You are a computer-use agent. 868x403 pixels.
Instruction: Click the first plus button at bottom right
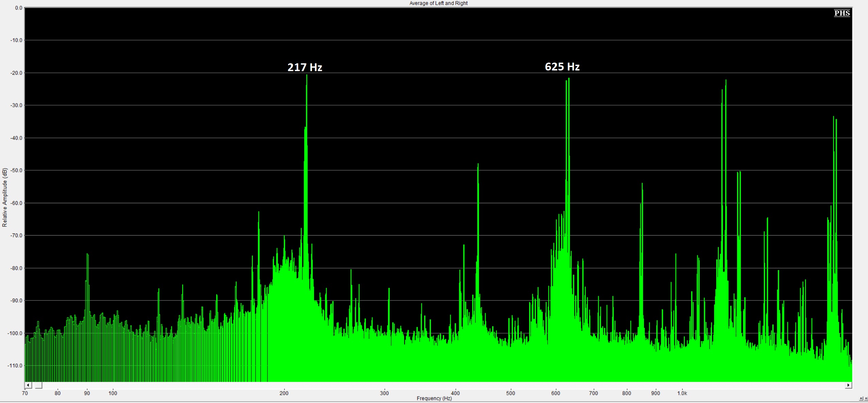click(861, 399)
